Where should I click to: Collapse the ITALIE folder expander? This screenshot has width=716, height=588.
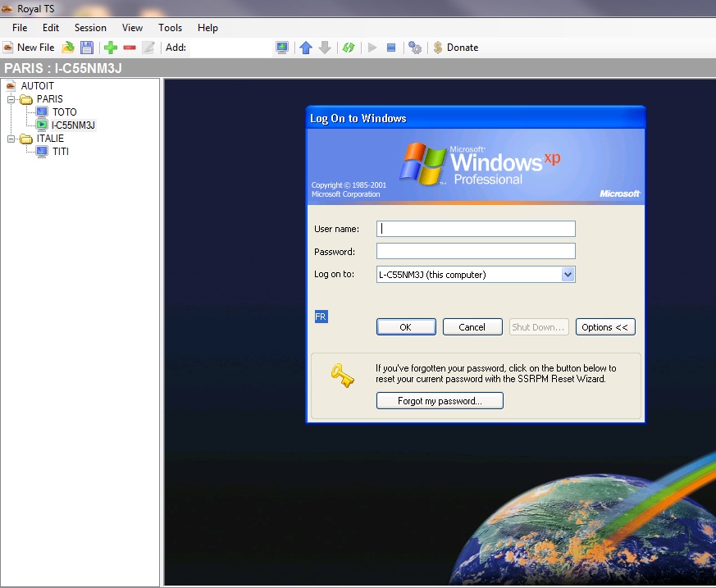(x=11, y=139)
